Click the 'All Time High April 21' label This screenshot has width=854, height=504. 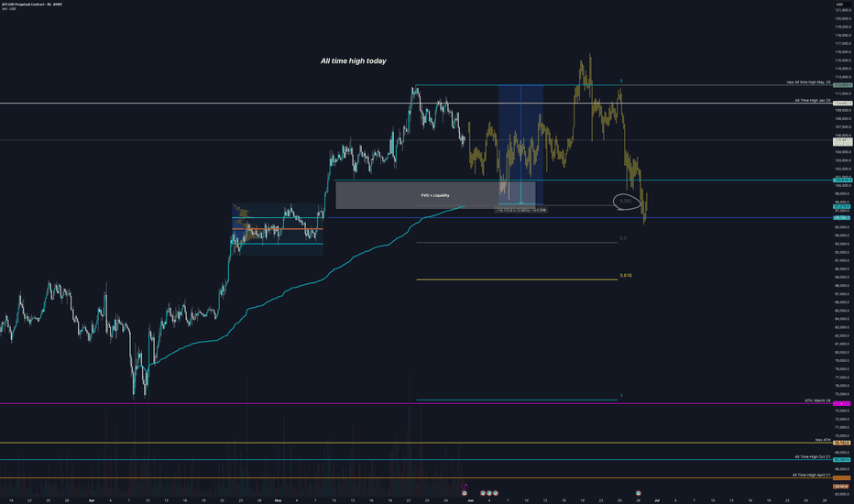point(812,475)
